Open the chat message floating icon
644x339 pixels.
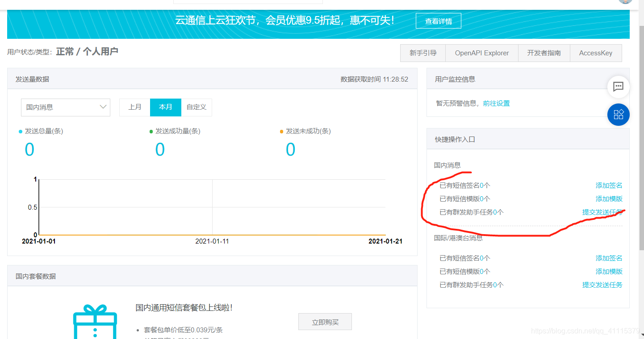click(619, 87)
